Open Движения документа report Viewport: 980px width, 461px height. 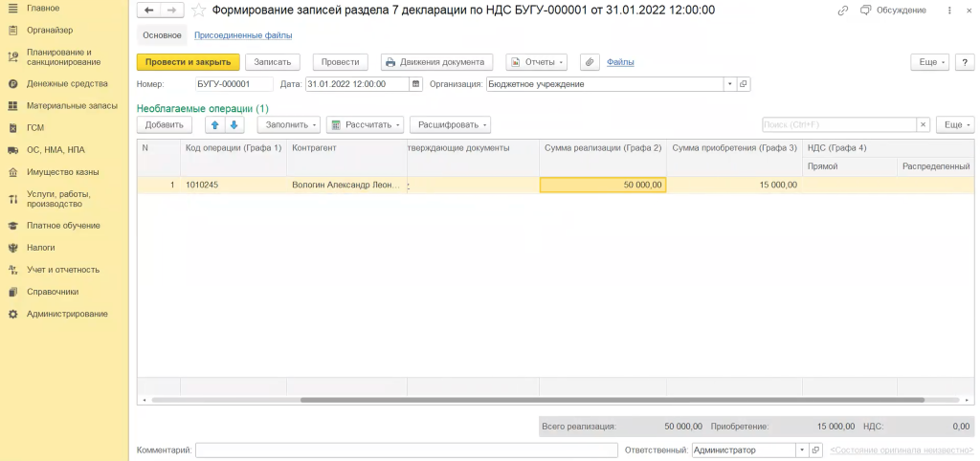tap(436, 62)
